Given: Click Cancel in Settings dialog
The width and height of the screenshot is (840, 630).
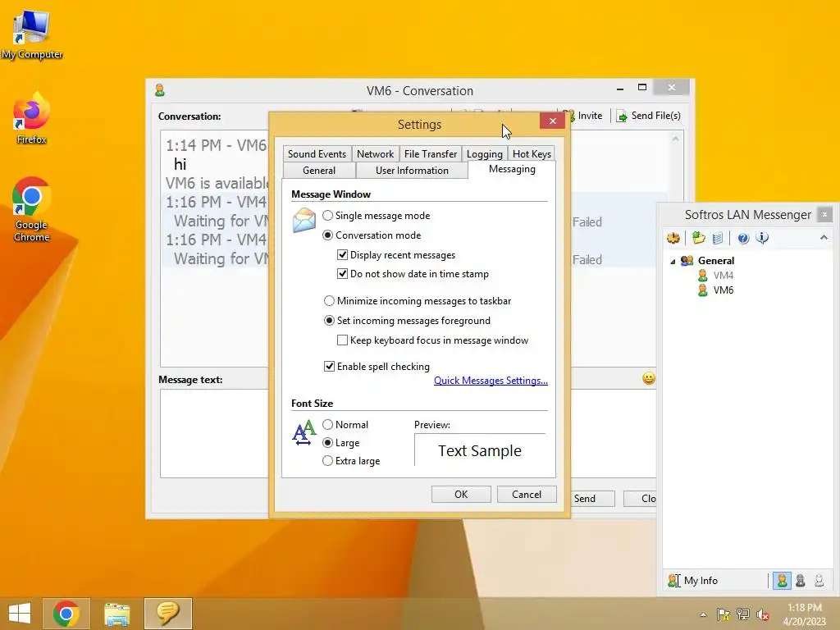Looking at the screenshot, I should (527, 495).
